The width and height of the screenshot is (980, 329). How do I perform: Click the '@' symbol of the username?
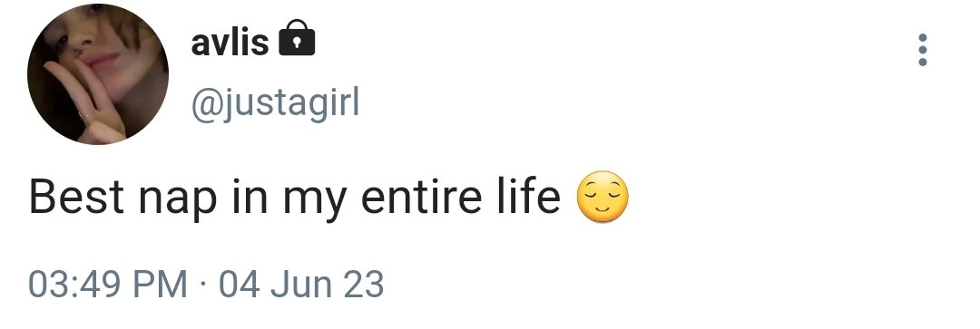coord(206,105)
